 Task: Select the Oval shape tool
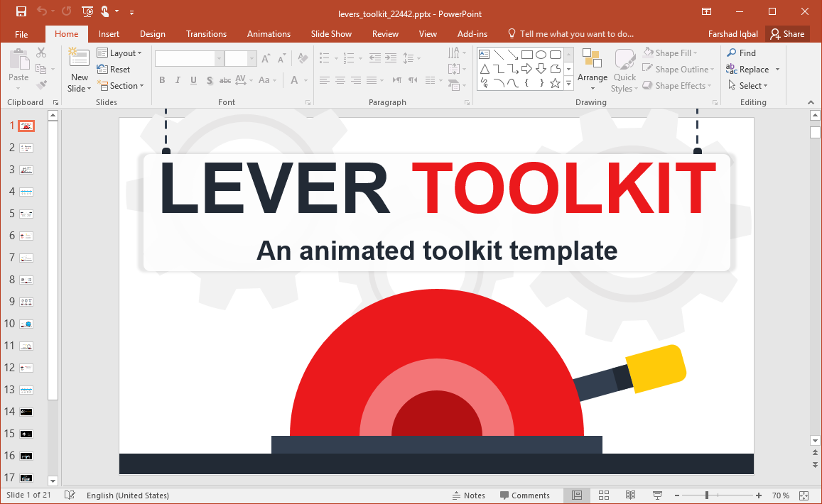543,53
